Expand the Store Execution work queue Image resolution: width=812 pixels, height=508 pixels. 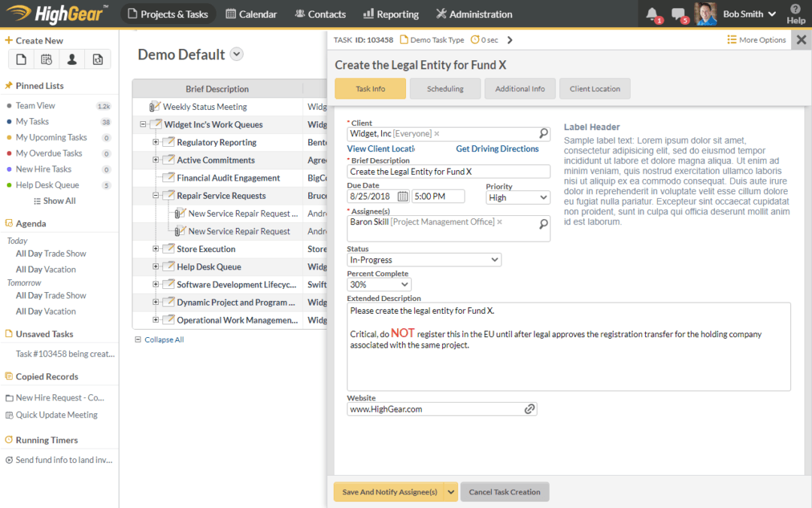[156, 248]
